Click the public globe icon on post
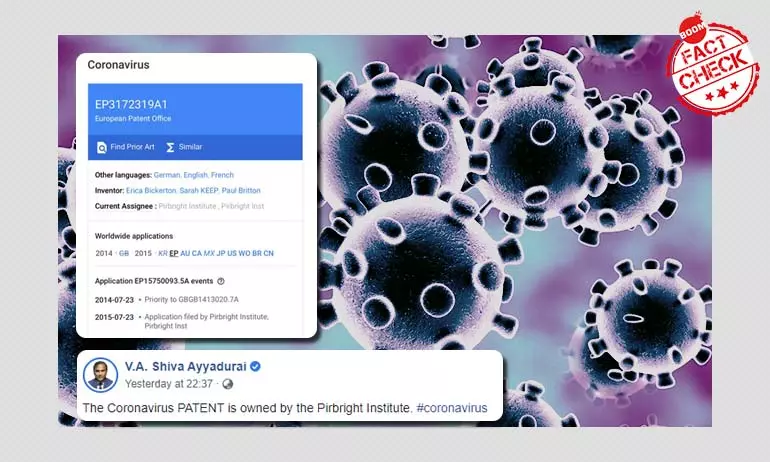The height and width of the screenshot is (462, 770). pos(227,384)
